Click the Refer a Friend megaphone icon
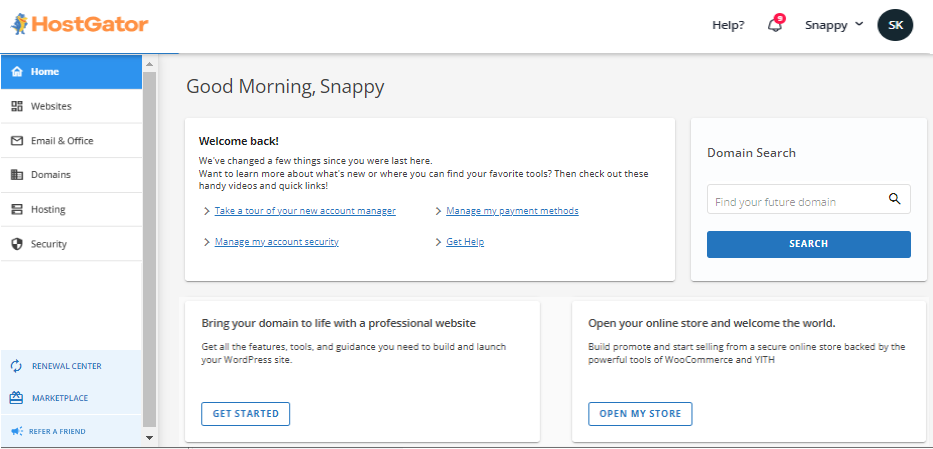 (16, 431)
